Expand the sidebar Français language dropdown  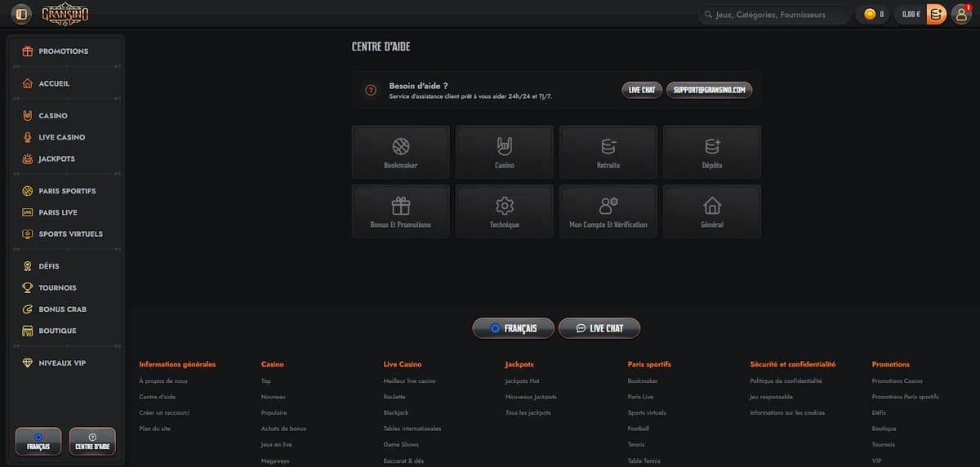point(38,441)
